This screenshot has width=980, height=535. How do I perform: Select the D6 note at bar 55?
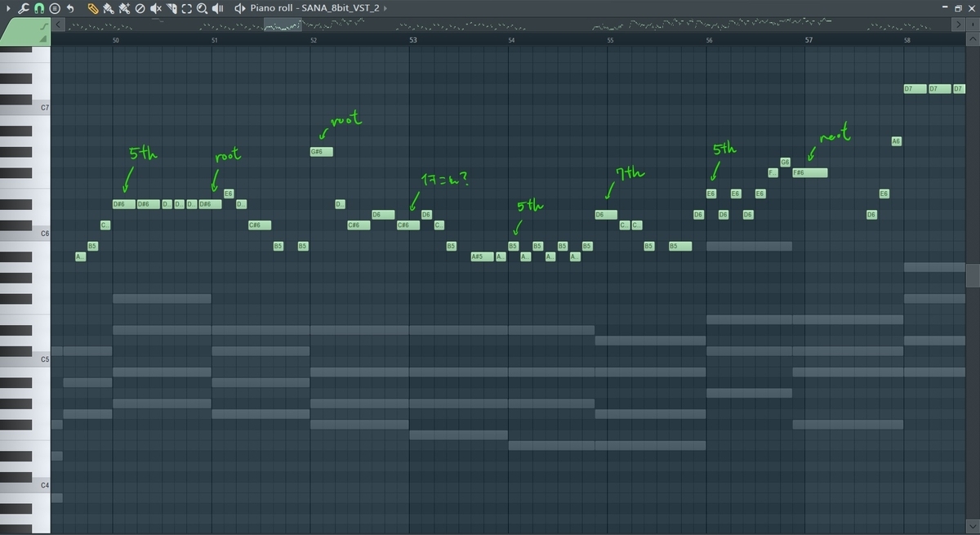pyautogui.click(x=606, y=215)
